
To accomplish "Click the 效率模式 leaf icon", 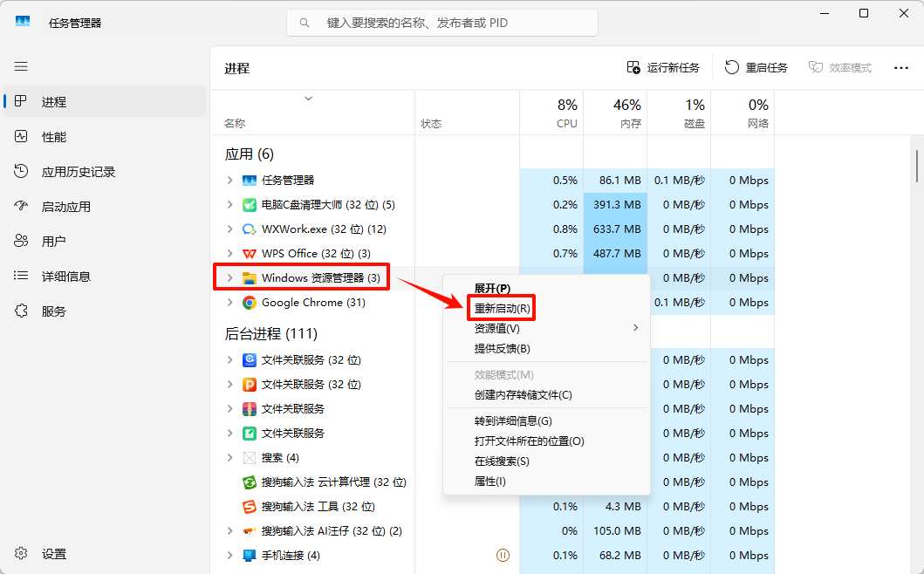I will (816, 67).
